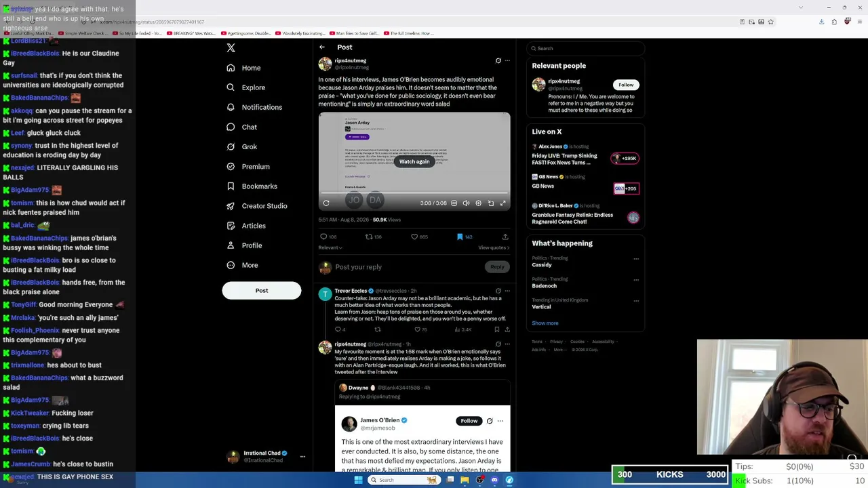Click Show more under What's happening
The image size is (868, 488).
(545, 323)
